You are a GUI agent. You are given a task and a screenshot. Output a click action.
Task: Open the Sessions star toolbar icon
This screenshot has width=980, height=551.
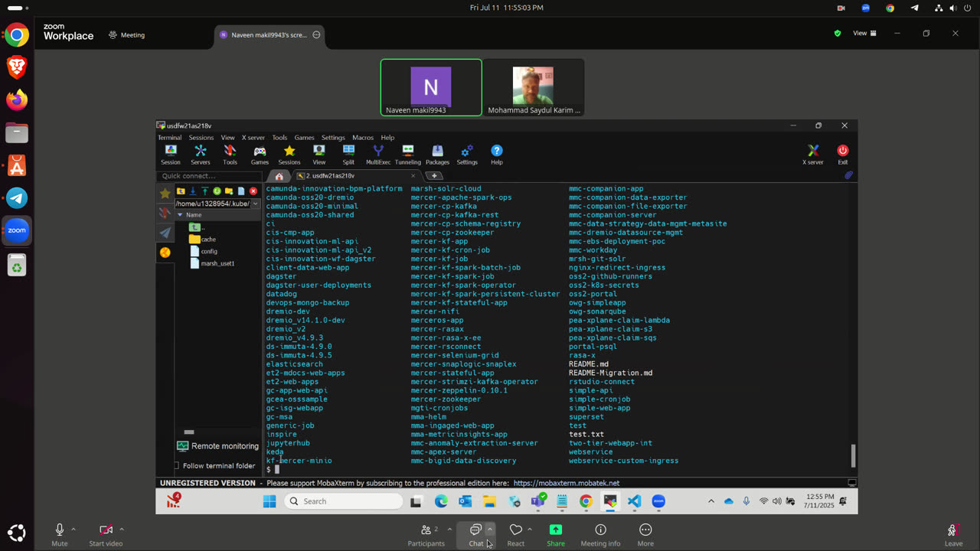click(289, 155)
